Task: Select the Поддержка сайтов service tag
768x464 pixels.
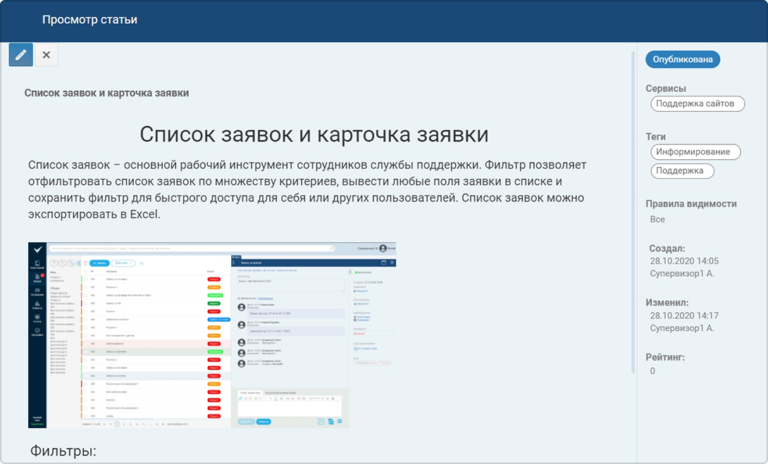Action: coord(697,104)
